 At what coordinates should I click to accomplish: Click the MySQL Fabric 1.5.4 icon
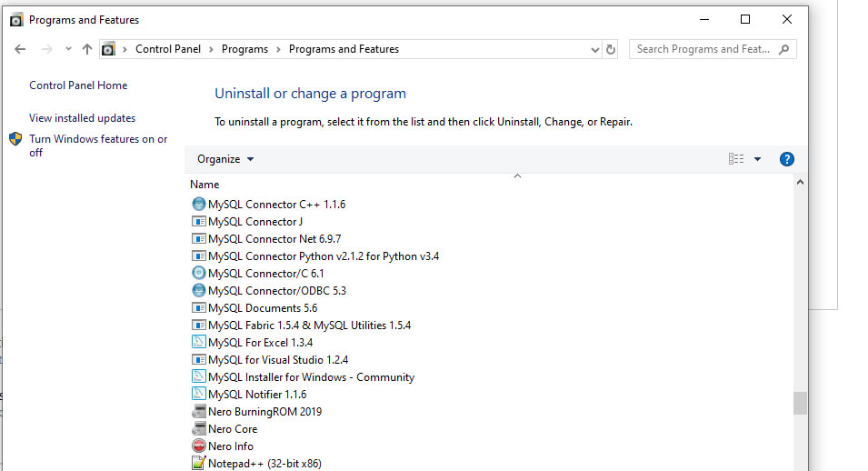tap(199, 325)
